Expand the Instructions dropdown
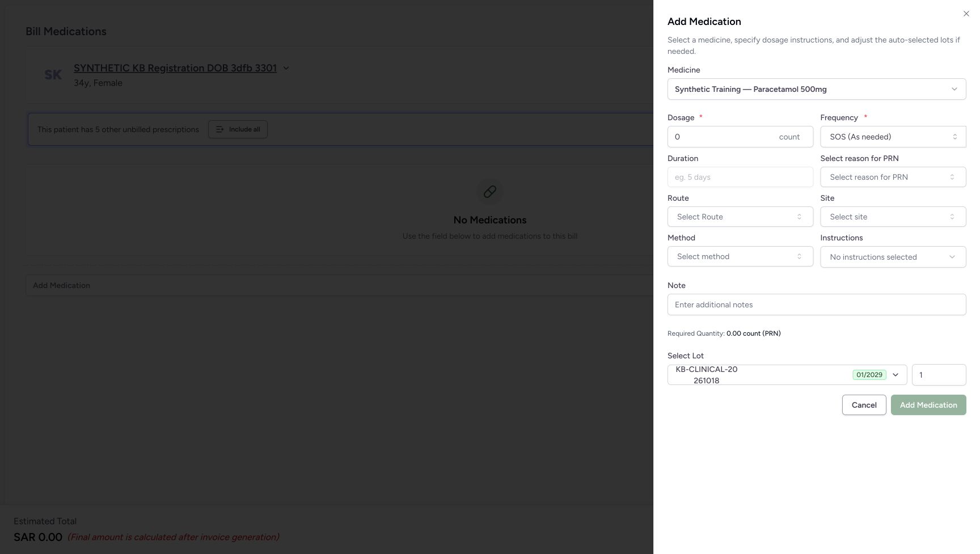Viewport: 980px width, 554px height. pyautogui.click(x=893, y=257)
